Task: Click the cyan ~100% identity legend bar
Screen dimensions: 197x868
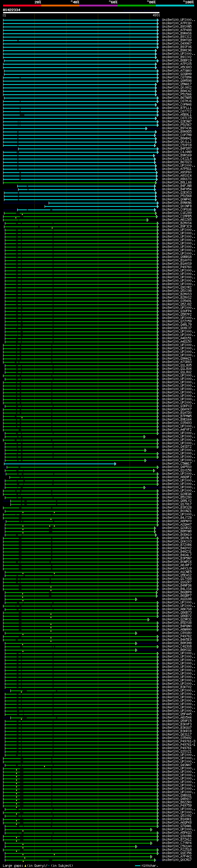Action: (175, 6)
